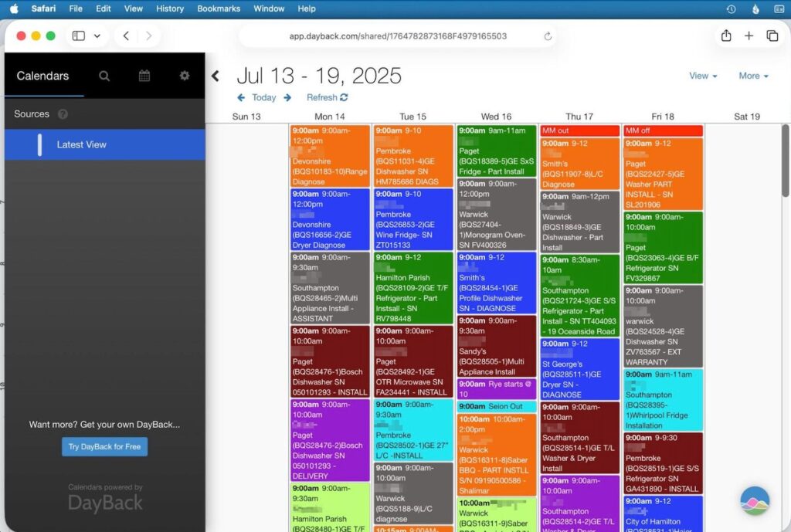Open the sidebar settings gear icon
791x532 pixels.
(x=184, y=76)
